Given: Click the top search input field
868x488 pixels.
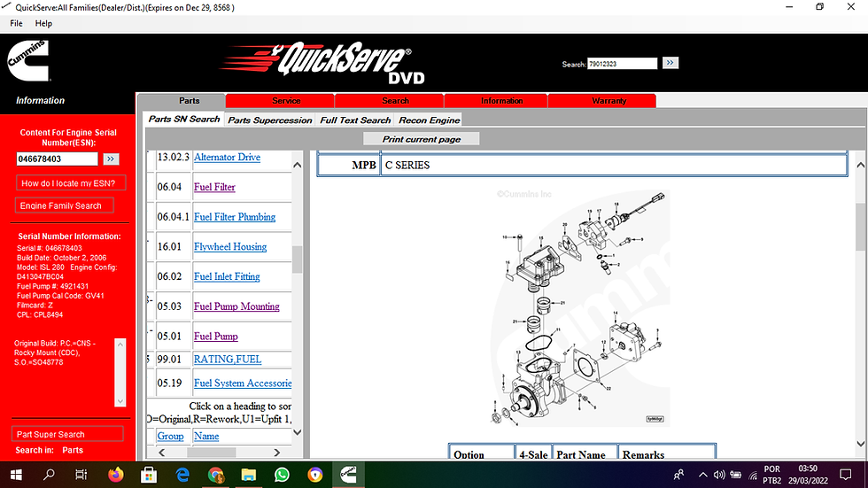Looking at the screenshot, I should (x=622, y=64).
